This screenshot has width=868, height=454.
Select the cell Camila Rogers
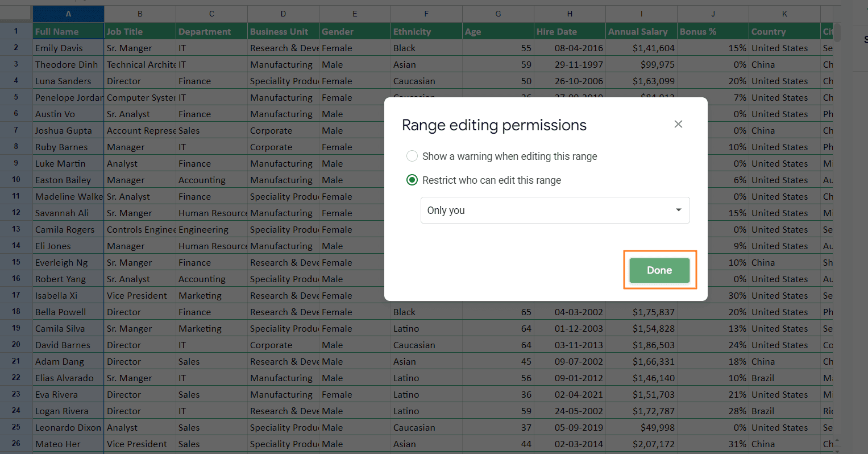tap(68, 229)
